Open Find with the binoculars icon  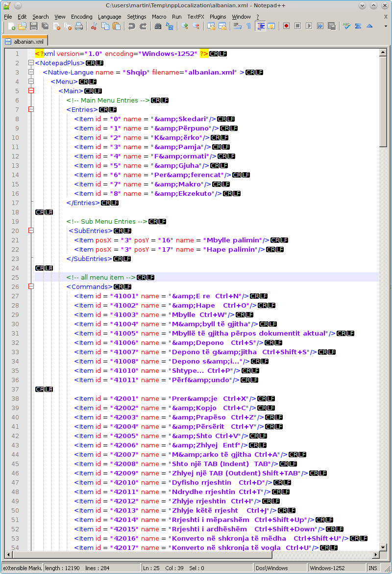point(158,26)
